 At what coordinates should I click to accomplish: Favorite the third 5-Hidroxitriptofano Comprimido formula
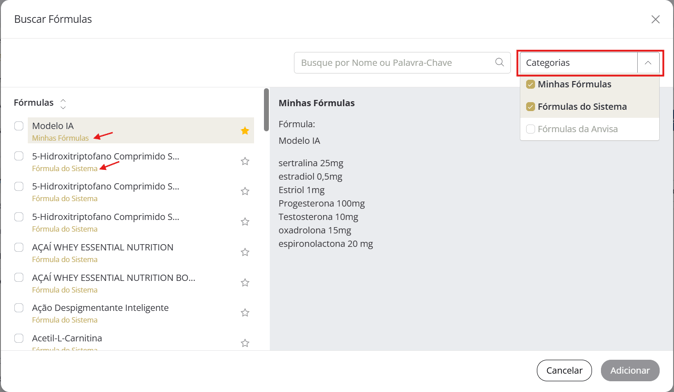click(x=245, y=222)
